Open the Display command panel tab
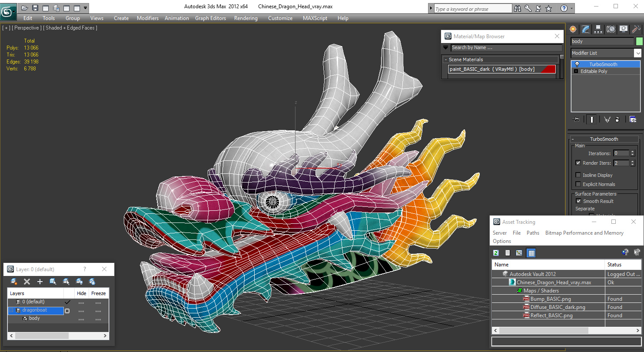 coord(624,29)
